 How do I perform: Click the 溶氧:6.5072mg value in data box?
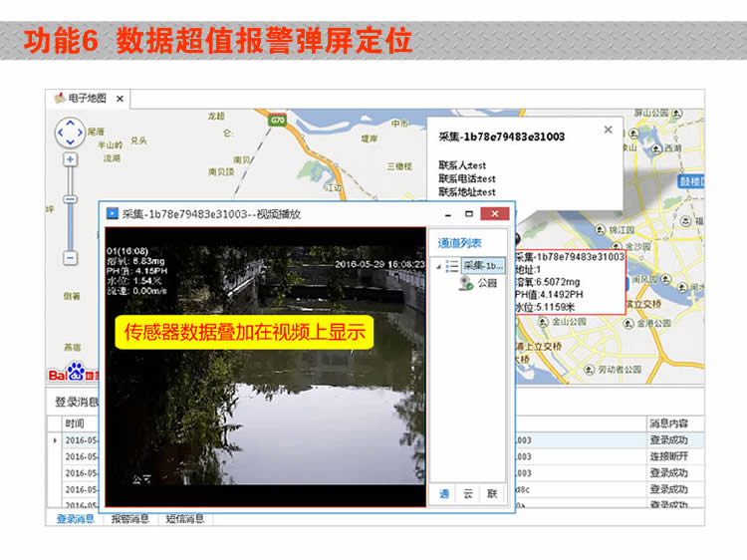point(548,282)
